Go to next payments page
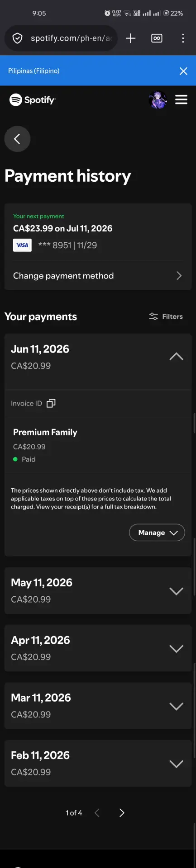Image resolution: width=196 pixels, height=868 pixels. pos(121,813)
